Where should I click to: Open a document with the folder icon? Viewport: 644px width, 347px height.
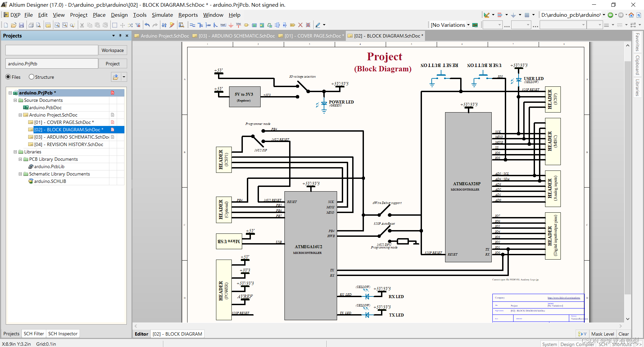[14, 25]
